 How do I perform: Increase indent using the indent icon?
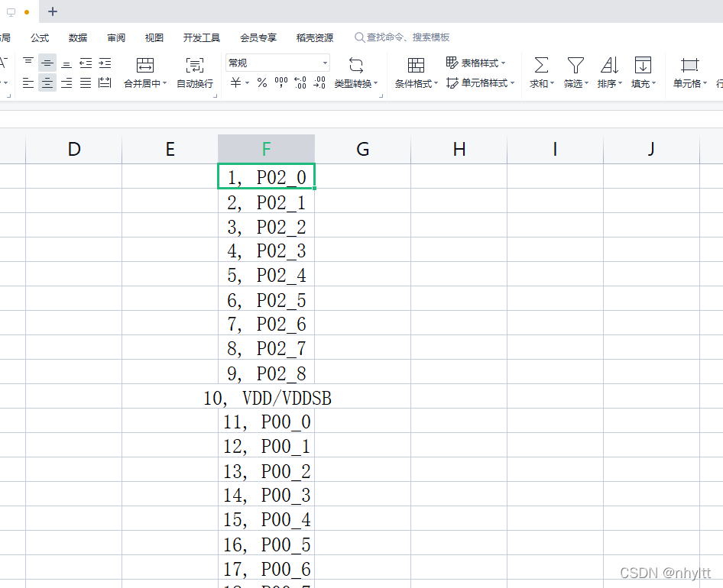point(105,63)
